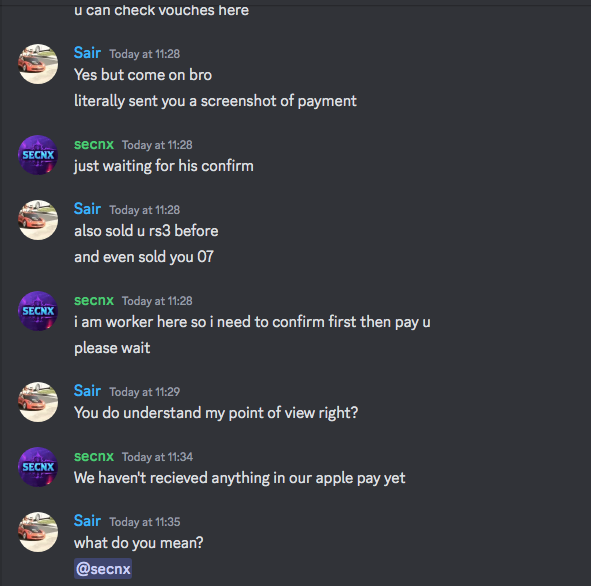Select the 'please wait' message
591x586 pixels.
[112, 348]
